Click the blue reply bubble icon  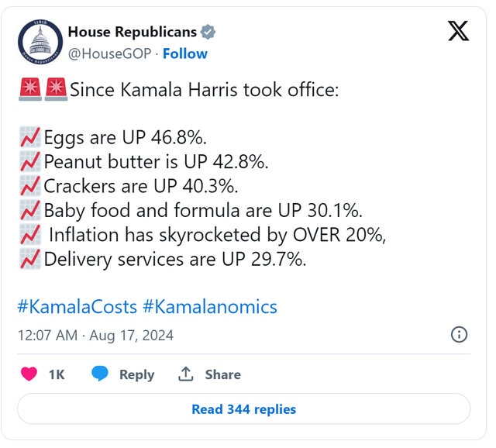(x=100, y=374)
